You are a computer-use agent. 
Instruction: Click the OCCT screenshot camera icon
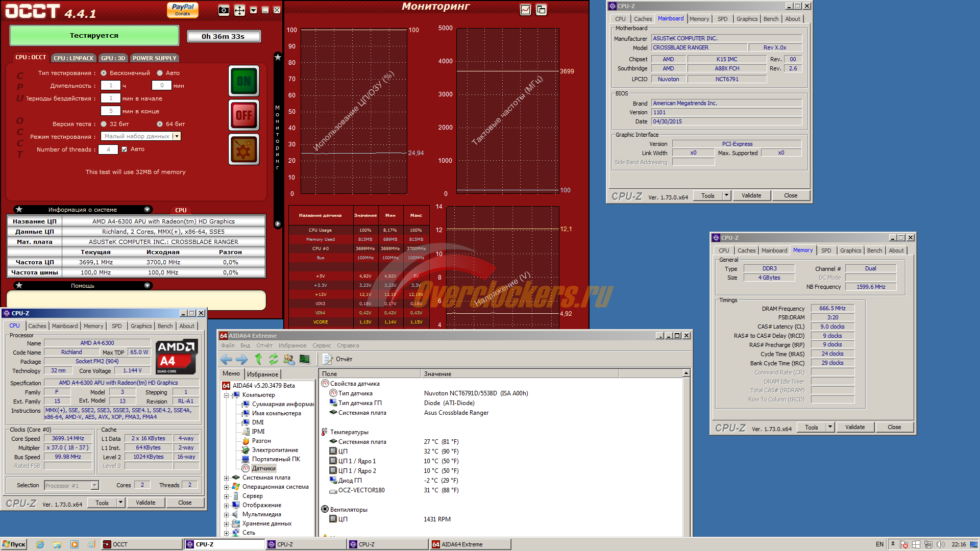click(x=224, y=10)
